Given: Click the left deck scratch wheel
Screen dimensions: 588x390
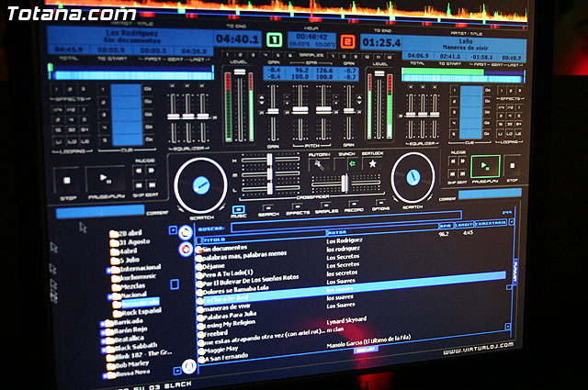Looking at the screenshot, I should (x=201, y=183).
